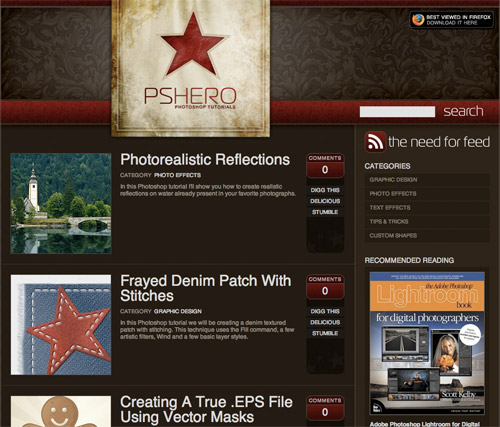Click the RECOMMENDED READING heading
Screen dimensions: 500x427
(409, 260)
